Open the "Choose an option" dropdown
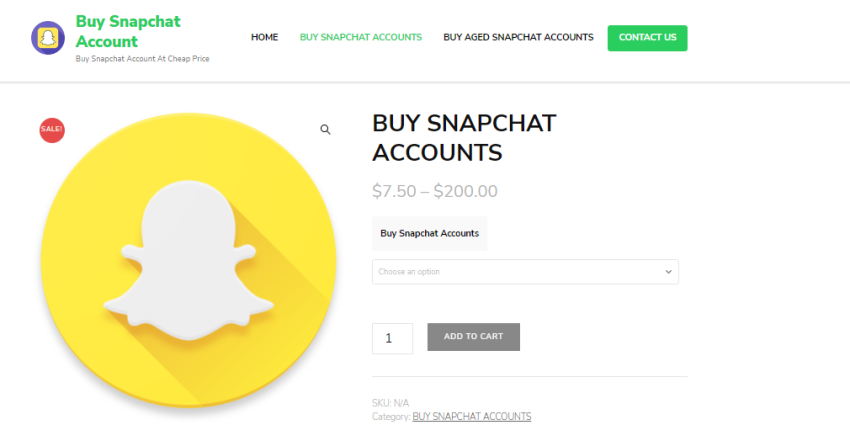The height and width of the screenshot is (425, 850). pyautogui.click(x=525, y=272)
